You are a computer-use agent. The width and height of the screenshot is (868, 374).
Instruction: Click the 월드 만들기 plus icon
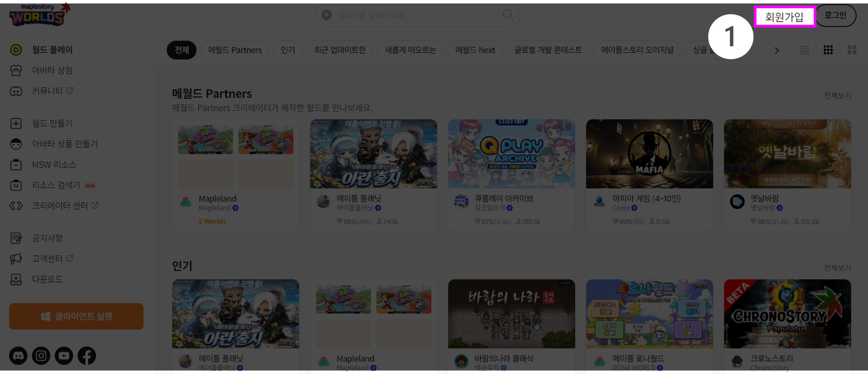click(16, 123)
